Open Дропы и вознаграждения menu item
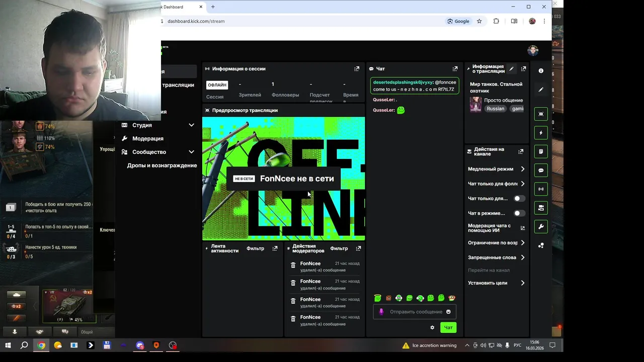Screen dimensions: 644x362 pos(162,165)
